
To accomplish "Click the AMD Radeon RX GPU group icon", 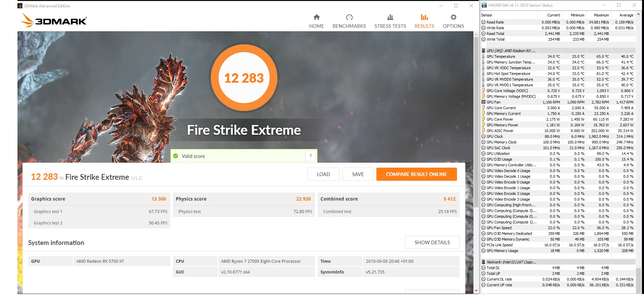I will pos(484,51).
